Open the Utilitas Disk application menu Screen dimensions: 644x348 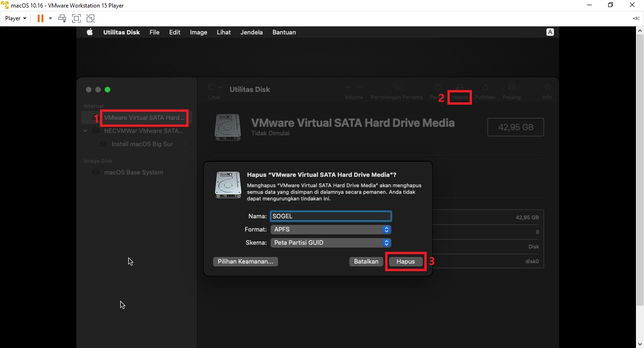[122, 32]
